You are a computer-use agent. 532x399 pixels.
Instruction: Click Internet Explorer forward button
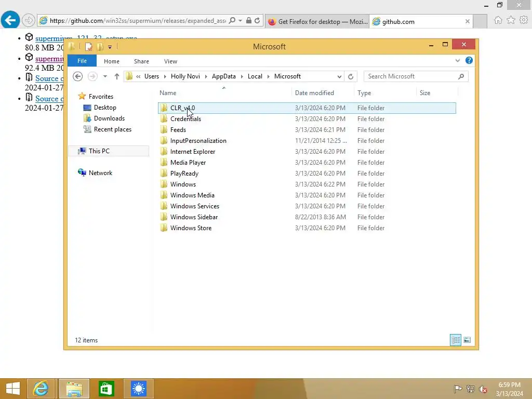tap(28, 20)
